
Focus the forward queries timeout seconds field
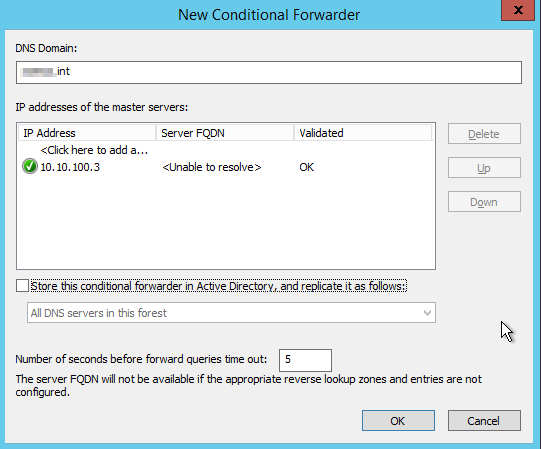(305, 360)
